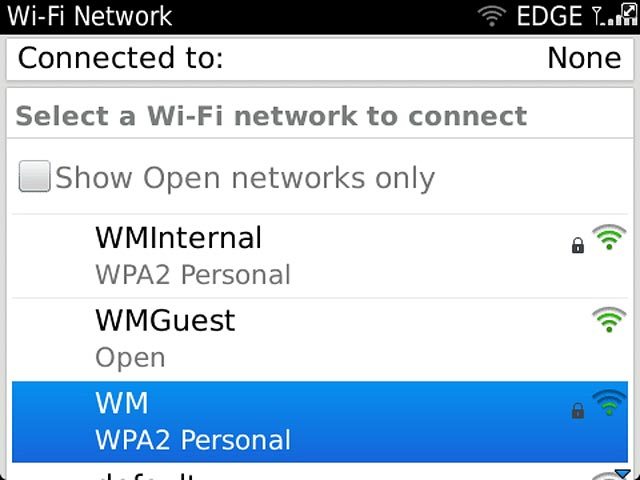This screenshot has height=480, width=640.
Task: Click the WMGuest signal strength icon
Action: pyautogui.click(x=609, y=320)
